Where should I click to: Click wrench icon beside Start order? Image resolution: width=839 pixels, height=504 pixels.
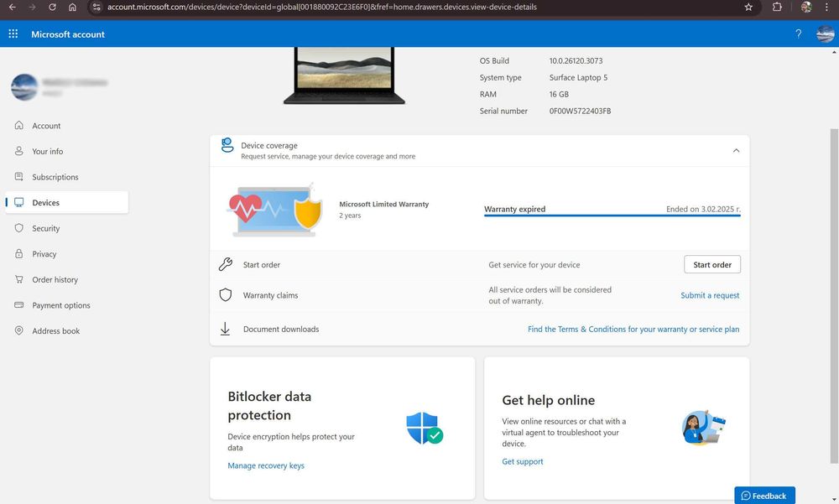point(225,264)
